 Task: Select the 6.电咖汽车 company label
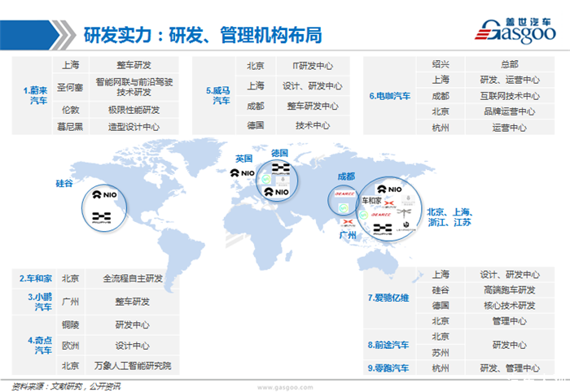tap(390, 96)
